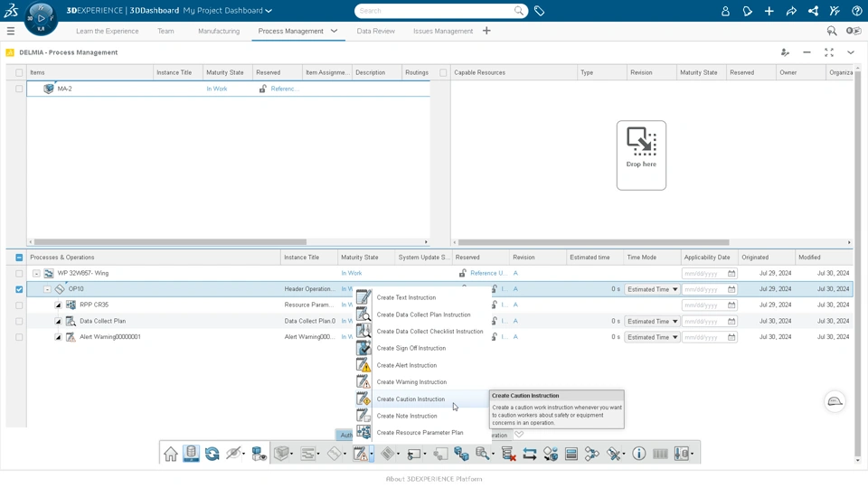Viewport: 868px width, 488px height.
Task: Toggle the Alert Warning00000001 row checkbox
Action: click(x=19, y=337)
